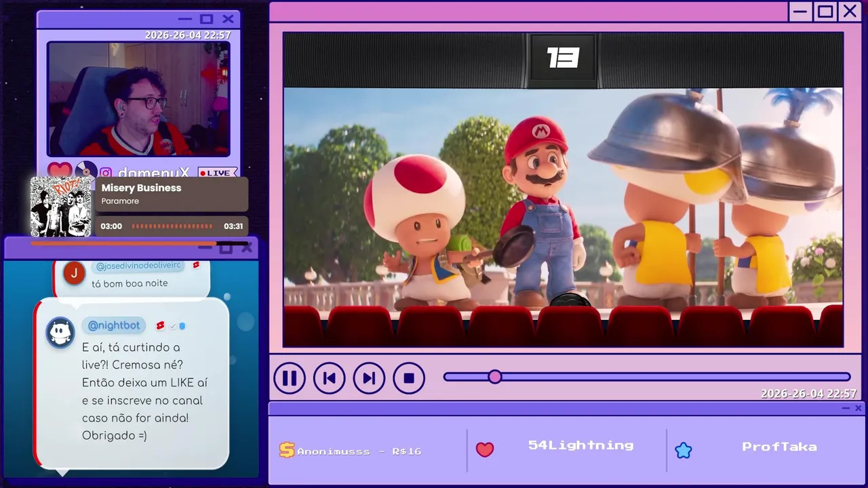
Task: Open the @josedivinodeoliveira username tag
Action: pos(139,266)
